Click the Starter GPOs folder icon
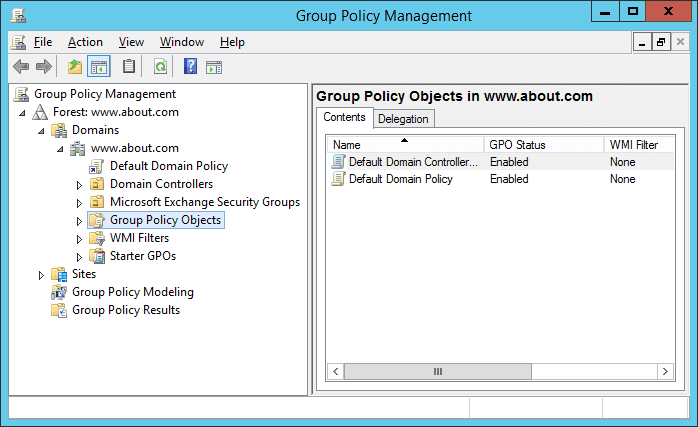This screenshot has height=427, width=698. pos(97,256)
